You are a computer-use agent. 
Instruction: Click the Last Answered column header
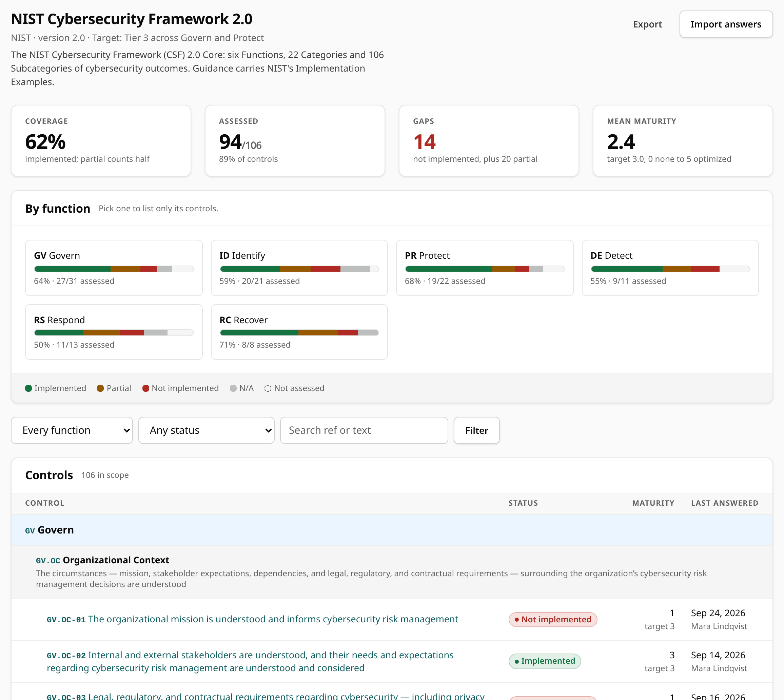pyautogui.click(x=724, y=503)
